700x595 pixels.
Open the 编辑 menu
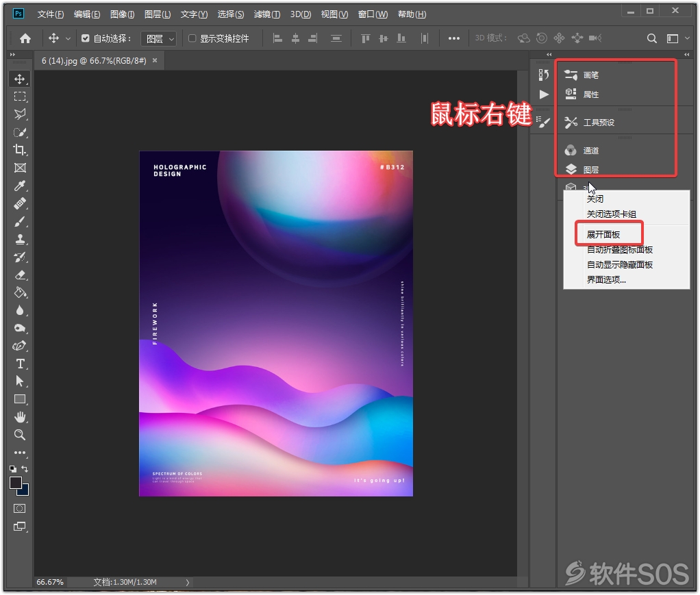tap(86, 14)
